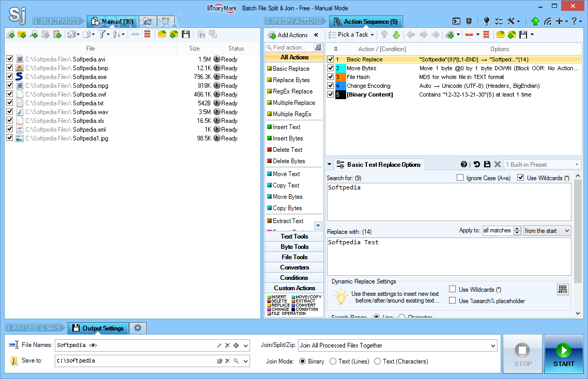Switch to the folder search mode tab
This screenshot has height=379, width=588.
tap(148, 22)
